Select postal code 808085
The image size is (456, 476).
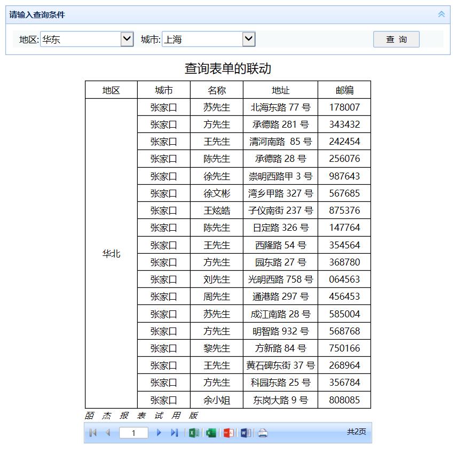pos(344,400)
